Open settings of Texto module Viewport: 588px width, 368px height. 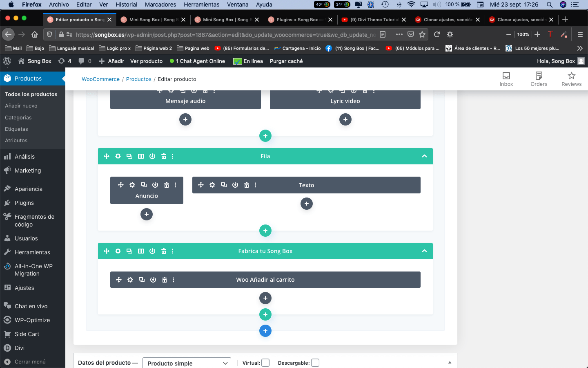(212, 185)
